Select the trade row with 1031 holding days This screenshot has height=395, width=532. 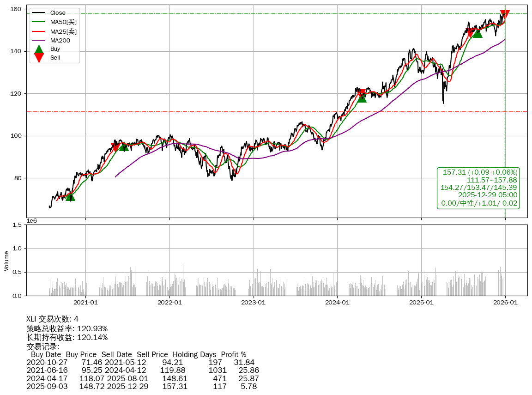pyautogui.click(x=143, y=370)
